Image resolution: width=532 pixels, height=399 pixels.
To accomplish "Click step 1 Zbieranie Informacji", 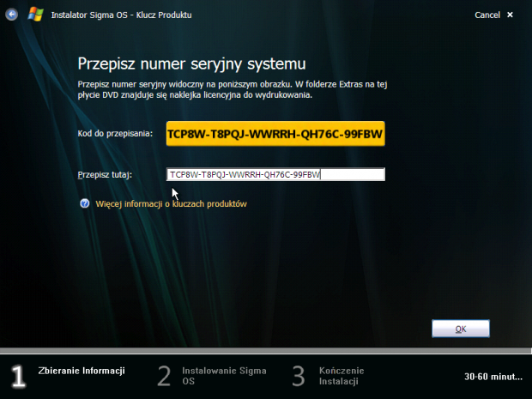I will (68, 376).
